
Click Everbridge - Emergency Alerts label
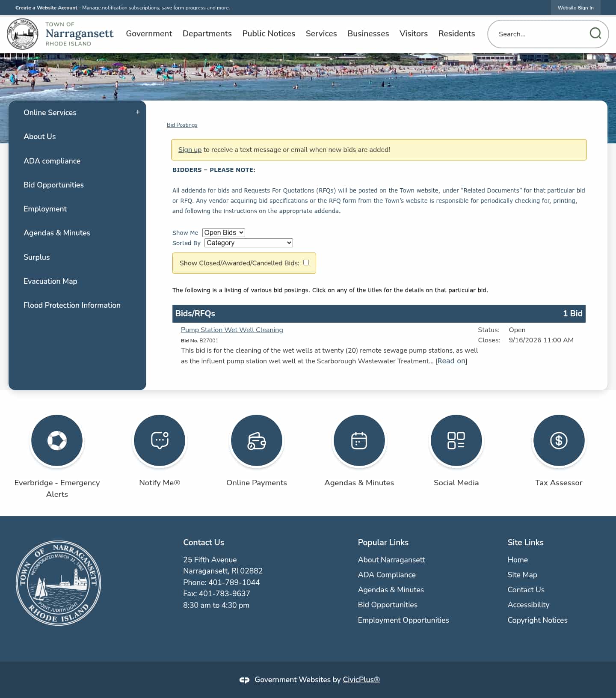57,488
